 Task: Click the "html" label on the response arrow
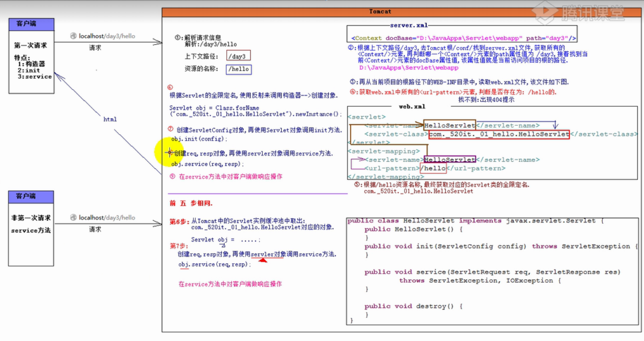(110, 120)
